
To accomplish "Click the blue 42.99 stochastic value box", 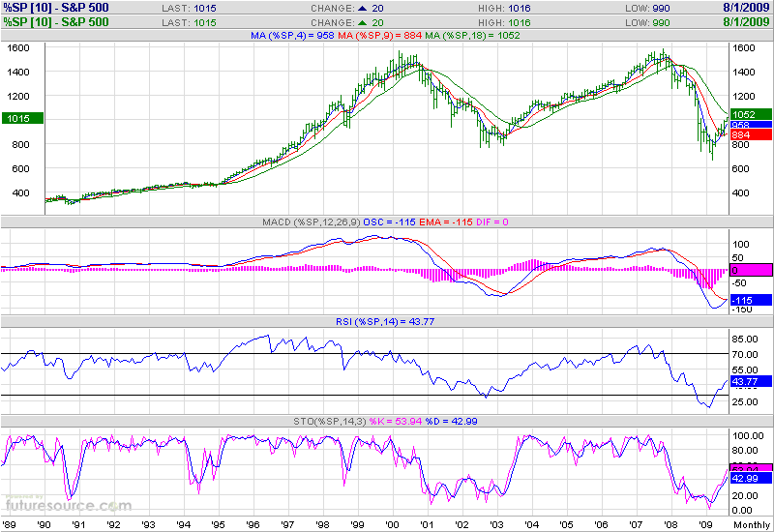I will pyautogui.click(x=751, y=478).
